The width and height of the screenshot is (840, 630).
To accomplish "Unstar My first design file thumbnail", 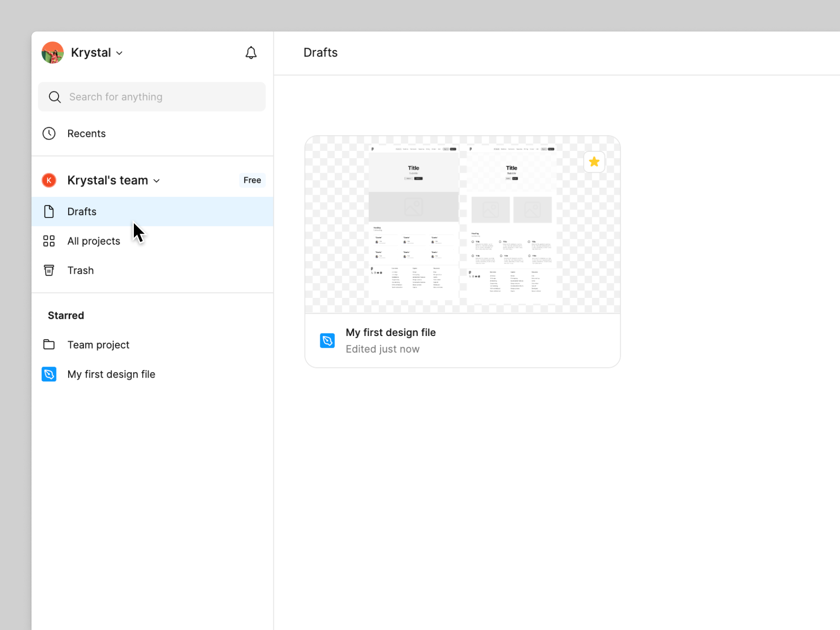I will pyautogui.click(x=594, y=162).
